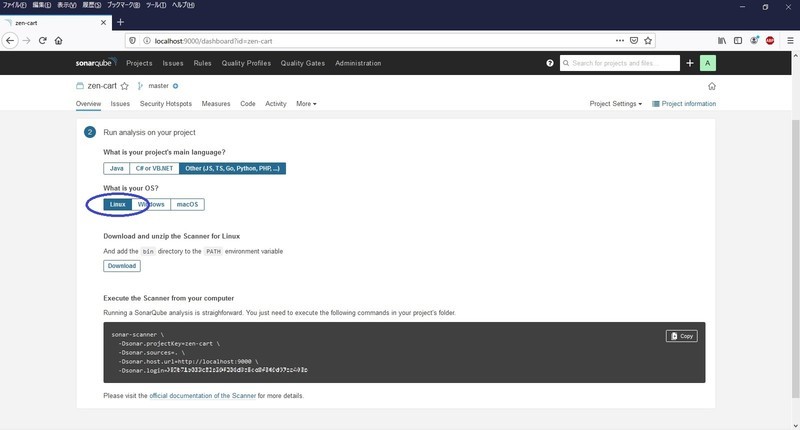This screenshot has width=800, height=430.
Task: Click the master branch status icon
Action: [176, 86]
